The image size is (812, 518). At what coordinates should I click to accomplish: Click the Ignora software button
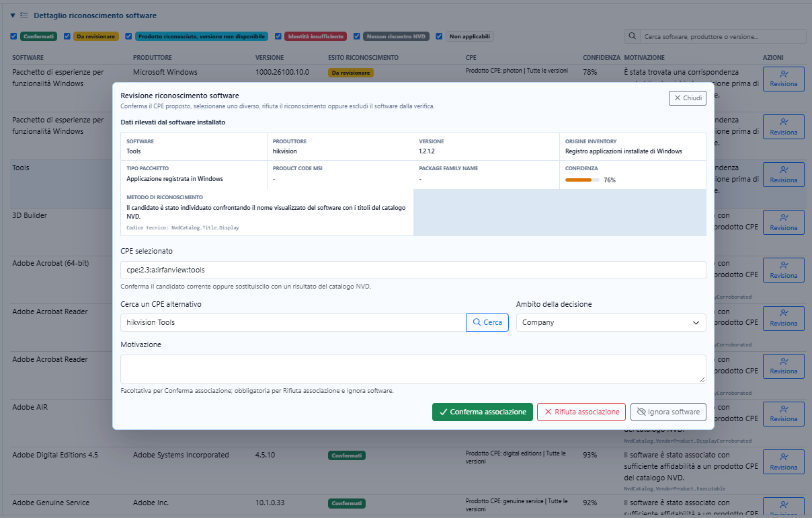[668, 412]
